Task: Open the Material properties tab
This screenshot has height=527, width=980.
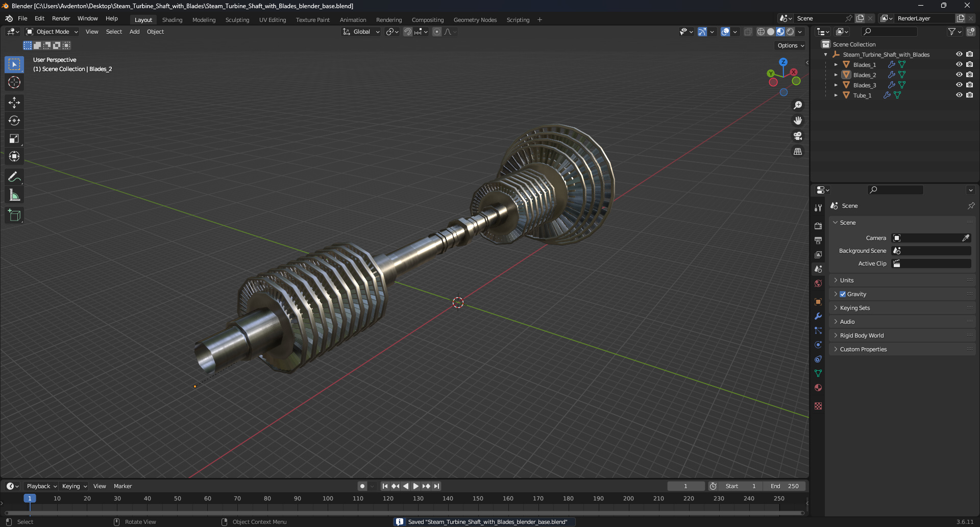Action: click(818, 388)
